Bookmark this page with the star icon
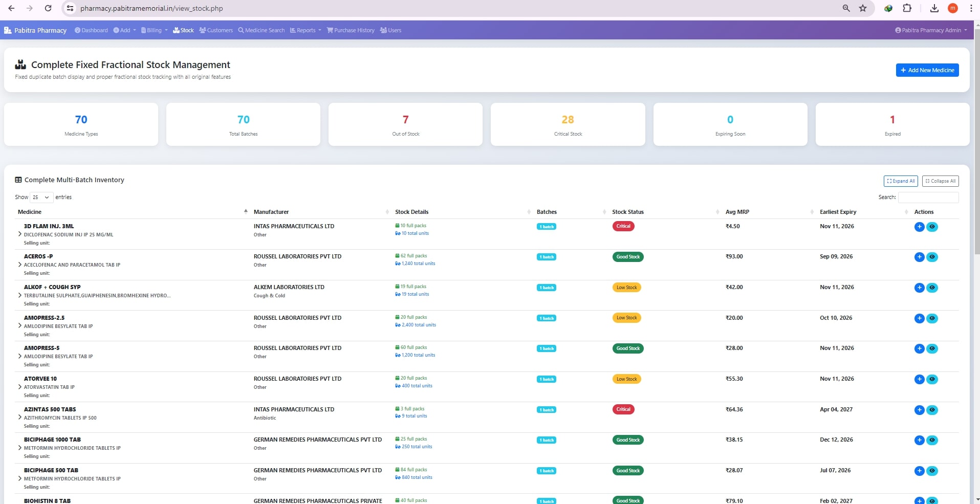The height and width of the screenshot is (504, 980). [x=863, y=8]
